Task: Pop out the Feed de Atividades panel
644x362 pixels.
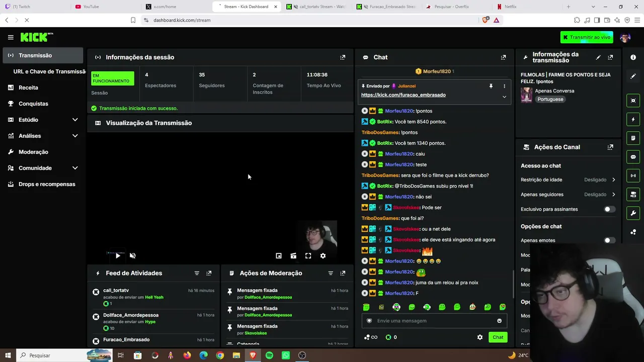Action: pos(209,273)
